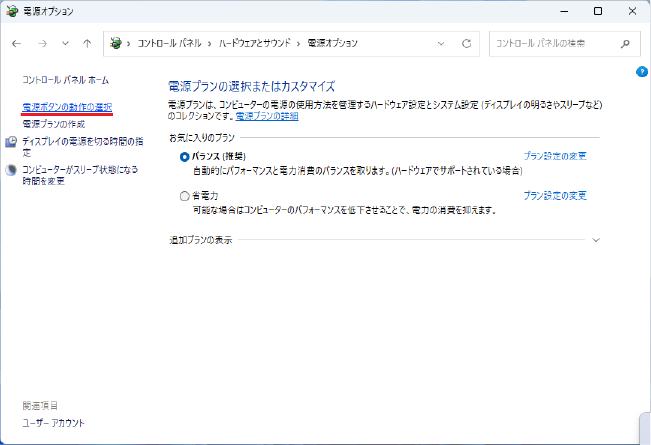Viewport: 651px width, 445px height.
Task: Open プラン設定の変更 for バランス plan
Action: tap(555, 156)
